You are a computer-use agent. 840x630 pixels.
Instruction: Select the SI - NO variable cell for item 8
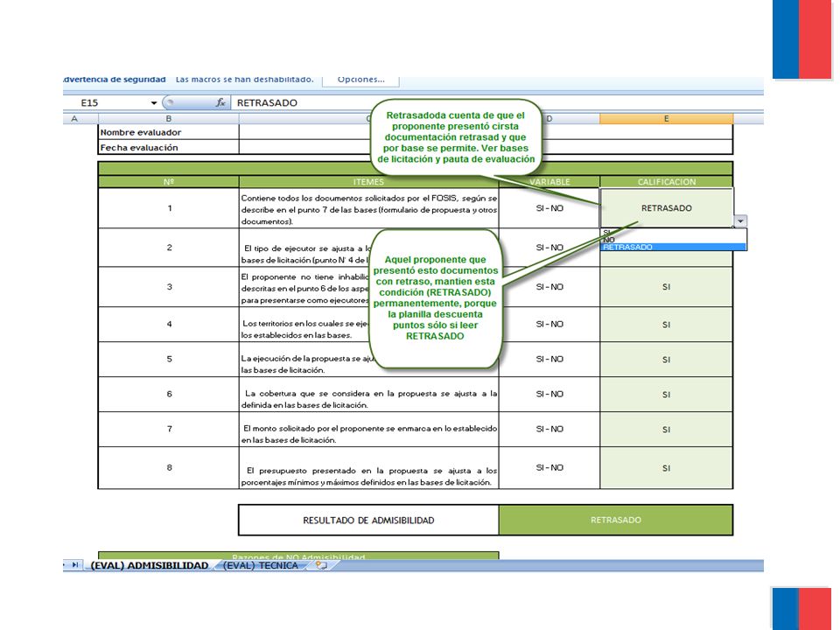coord(549,467)
